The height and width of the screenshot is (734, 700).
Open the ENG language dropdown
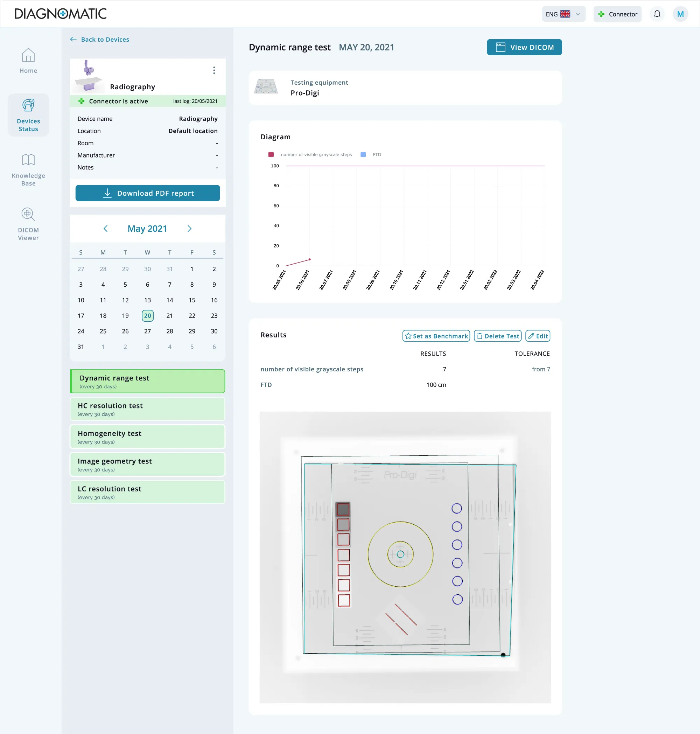tap(563, 14)
